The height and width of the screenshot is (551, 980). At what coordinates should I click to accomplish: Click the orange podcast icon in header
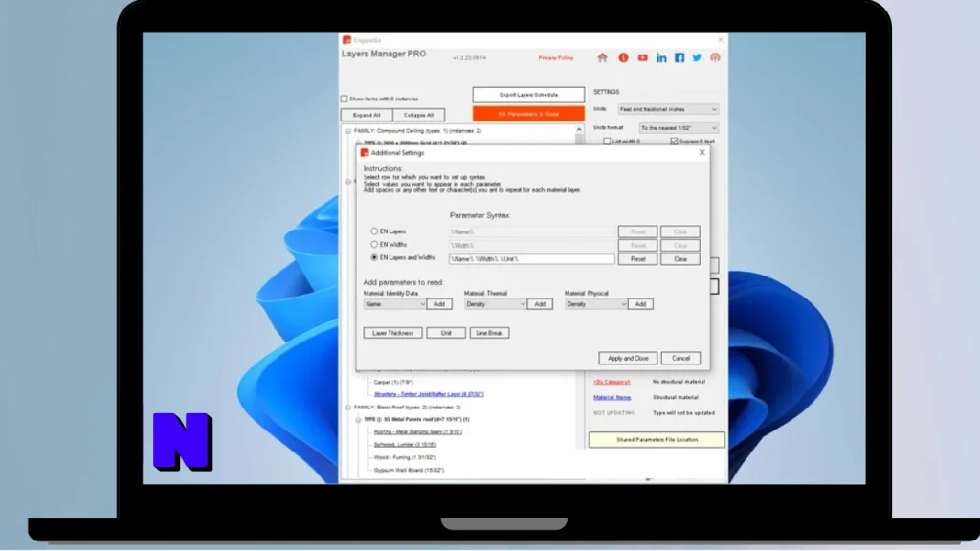[715, 57]
